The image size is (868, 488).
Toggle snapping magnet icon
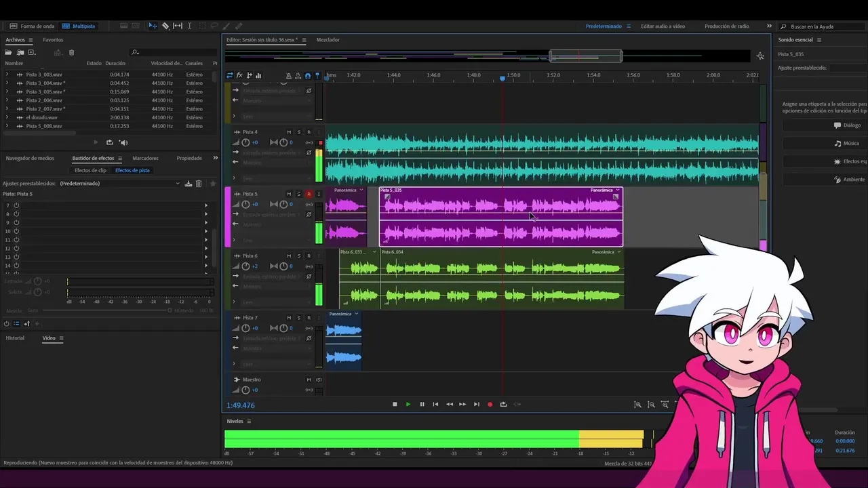point(307,76)
